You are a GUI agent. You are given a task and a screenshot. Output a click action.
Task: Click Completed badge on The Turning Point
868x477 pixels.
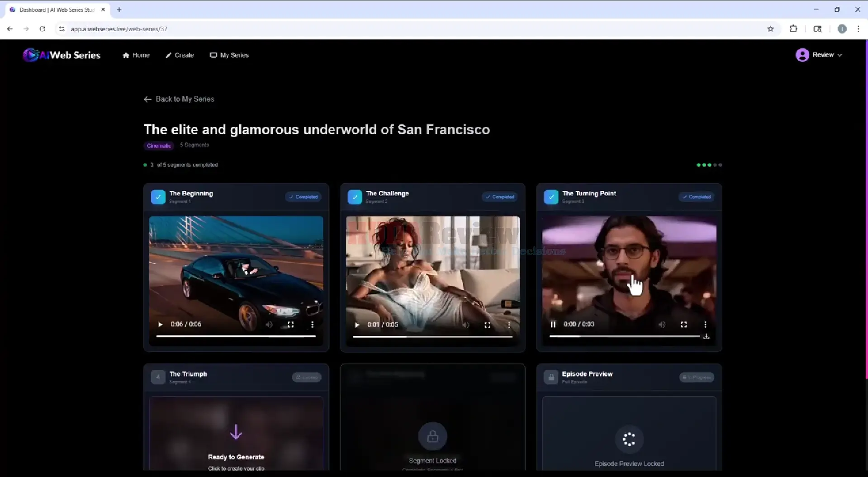(697, 197)
